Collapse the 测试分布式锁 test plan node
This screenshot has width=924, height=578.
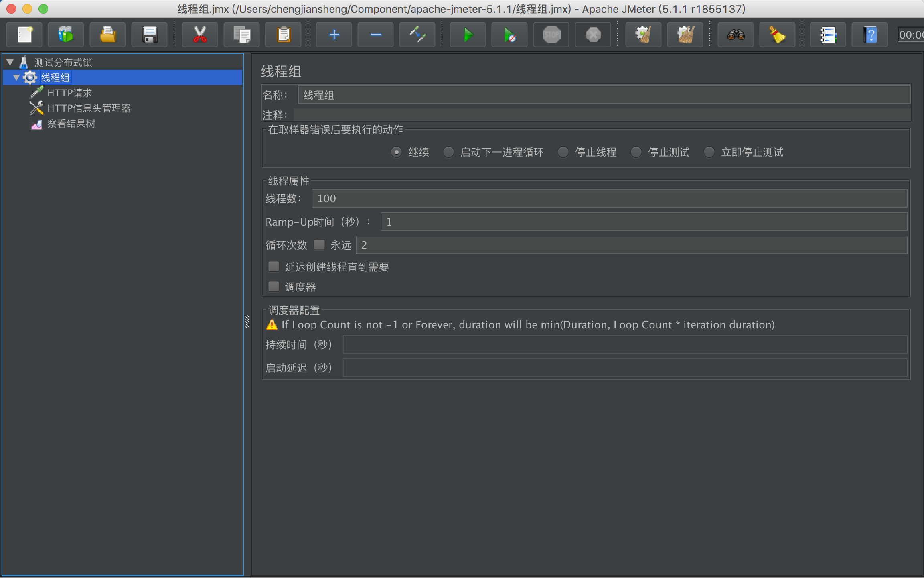tap(10, 62)
